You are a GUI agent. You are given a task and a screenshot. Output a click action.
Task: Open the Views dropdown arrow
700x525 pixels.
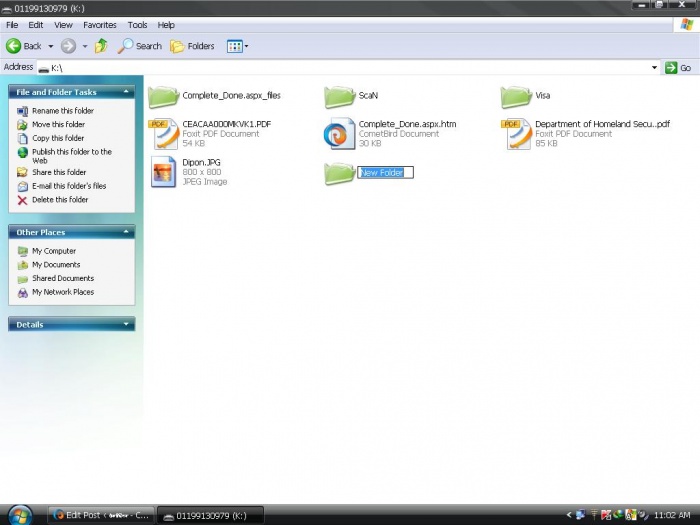point(246,46)
